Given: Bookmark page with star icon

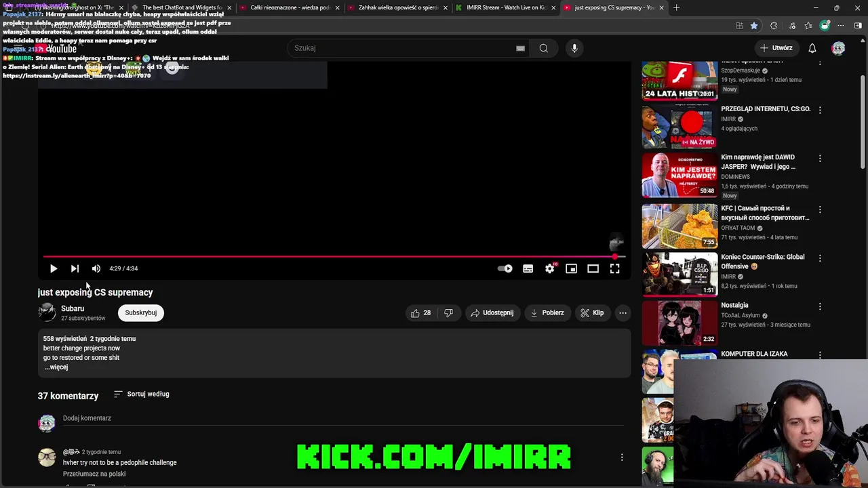Looking at the screenshot, I should (x=754, y=26).
